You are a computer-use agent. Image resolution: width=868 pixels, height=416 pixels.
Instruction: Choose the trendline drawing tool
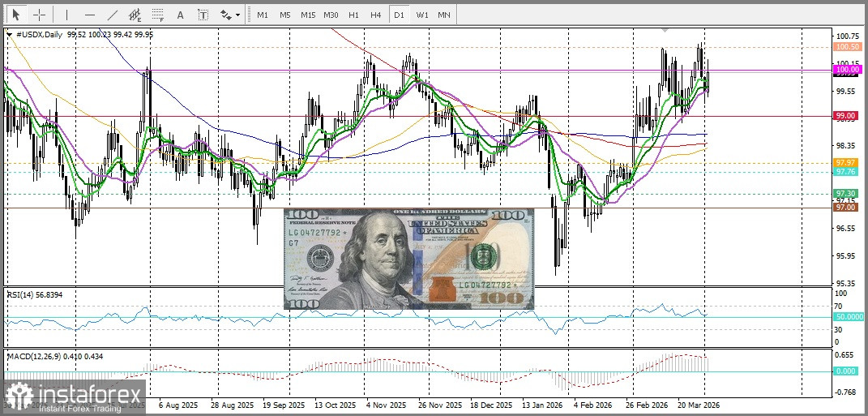[x=112, y=15]
